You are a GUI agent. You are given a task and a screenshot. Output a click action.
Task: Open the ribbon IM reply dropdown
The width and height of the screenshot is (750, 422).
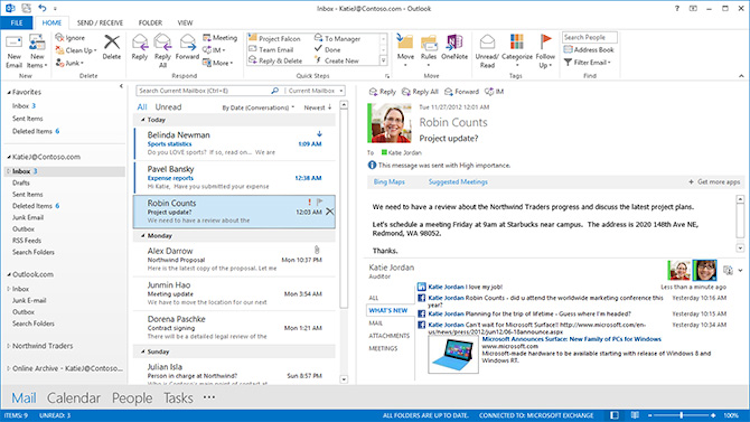tap(214, 50)
